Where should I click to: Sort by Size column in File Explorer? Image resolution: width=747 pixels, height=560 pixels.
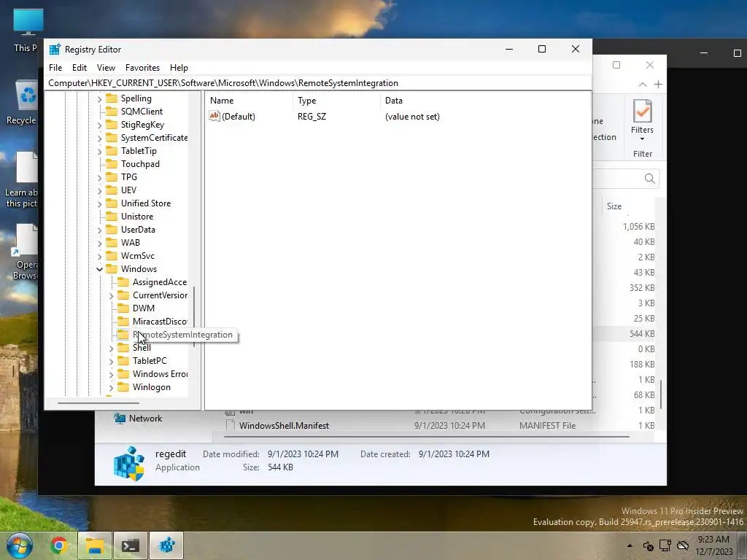(614, 206)
